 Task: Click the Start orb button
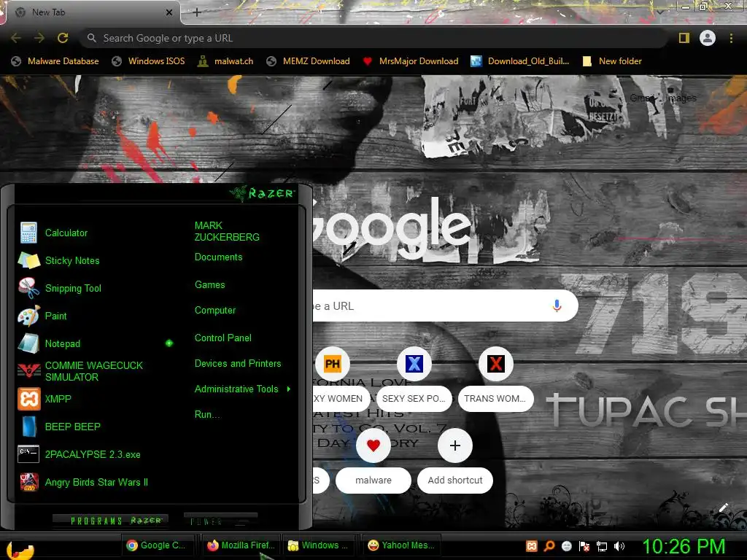pos(20,549)
